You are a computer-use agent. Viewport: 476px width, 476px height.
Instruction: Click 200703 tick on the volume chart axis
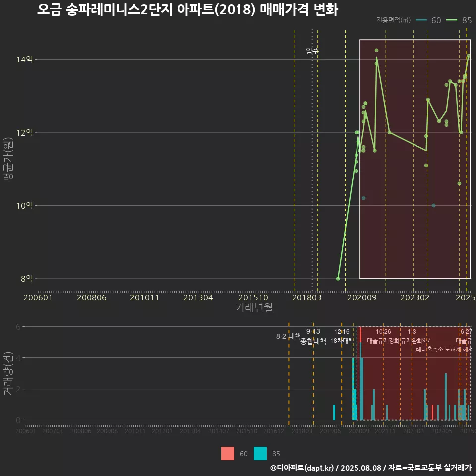point(53,431)
